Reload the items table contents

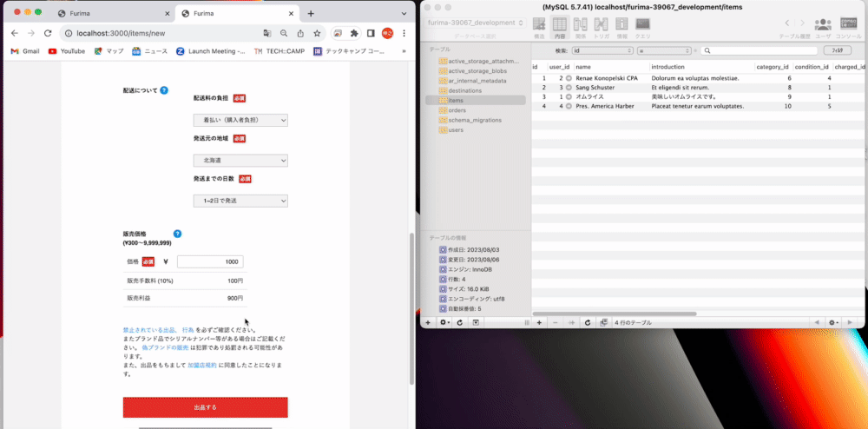click(588, 323)
